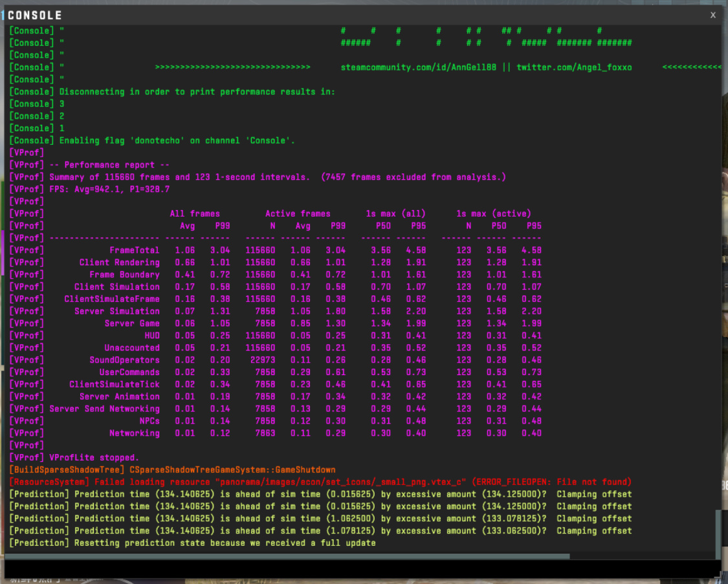Click the Client Rendering row label

tap(119, 262)
